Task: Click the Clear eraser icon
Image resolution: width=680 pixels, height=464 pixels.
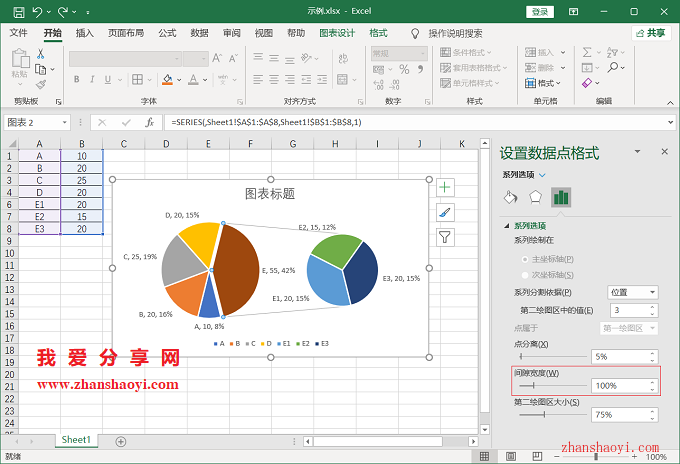Action: (x=587, y=83)
